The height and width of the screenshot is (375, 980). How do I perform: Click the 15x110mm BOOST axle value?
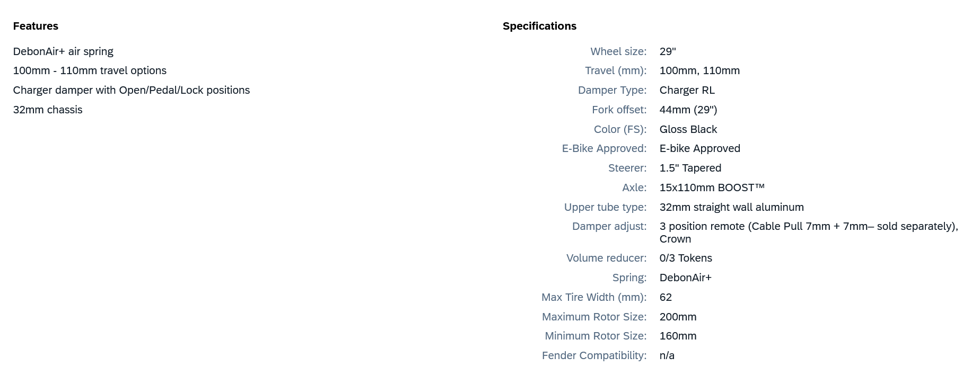[x=712, y=187]
